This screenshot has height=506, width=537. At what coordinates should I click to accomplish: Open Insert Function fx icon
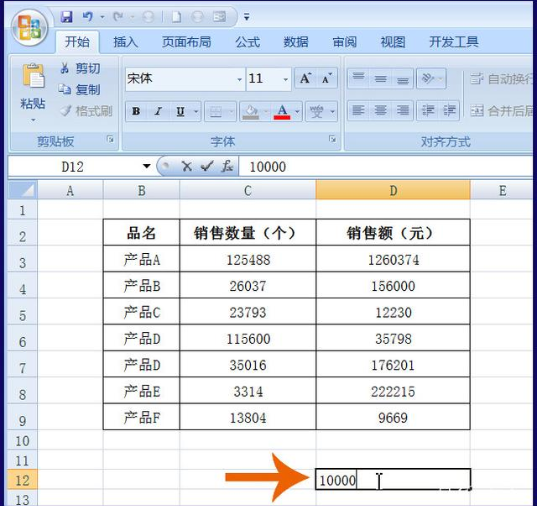[227, 166]
